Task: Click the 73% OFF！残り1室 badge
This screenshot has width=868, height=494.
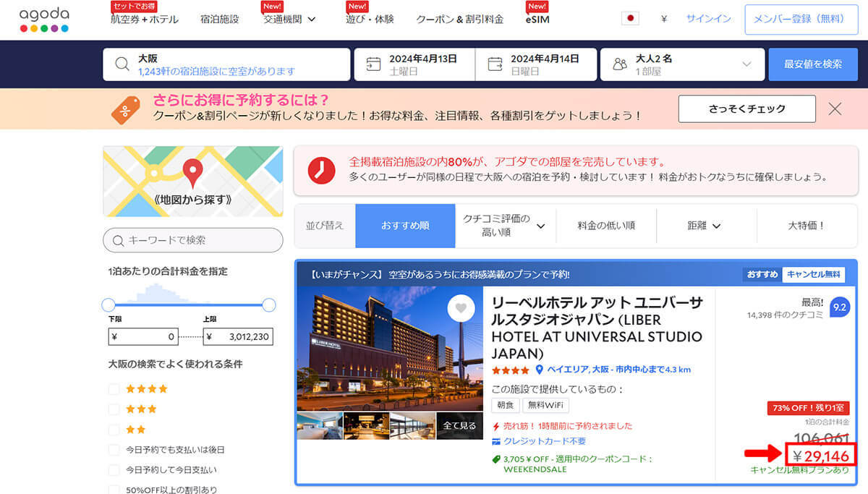Action: pos(808,408)
